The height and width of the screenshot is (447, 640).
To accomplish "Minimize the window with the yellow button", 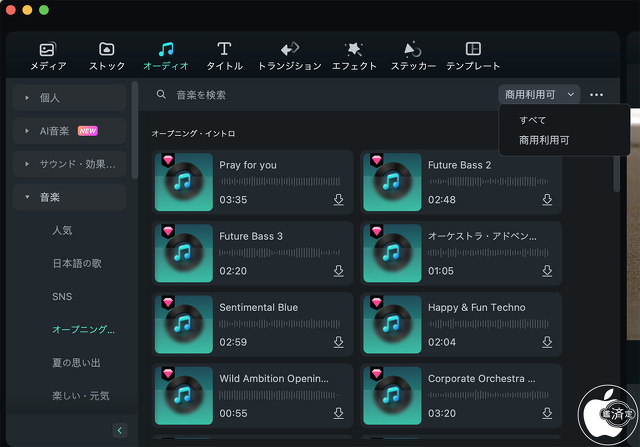I will coord(27,10).
